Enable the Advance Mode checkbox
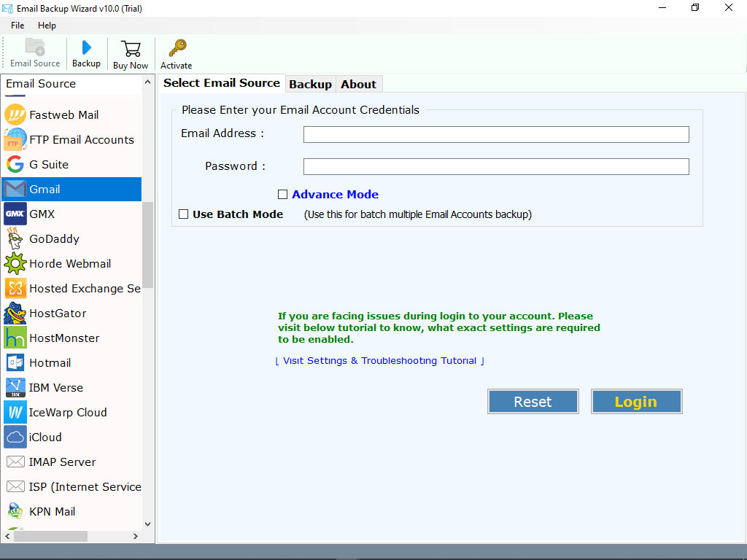 tap(282, 194)
